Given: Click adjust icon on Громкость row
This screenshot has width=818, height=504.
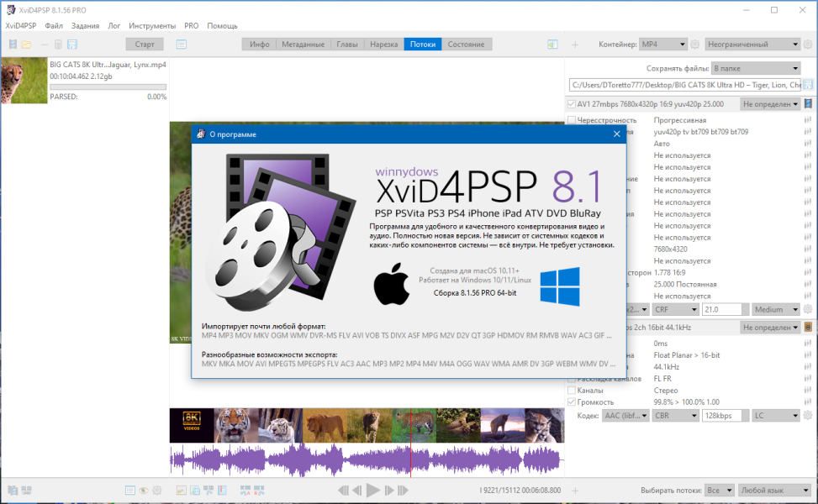Looking at the screenshot, I should (808, 402).
